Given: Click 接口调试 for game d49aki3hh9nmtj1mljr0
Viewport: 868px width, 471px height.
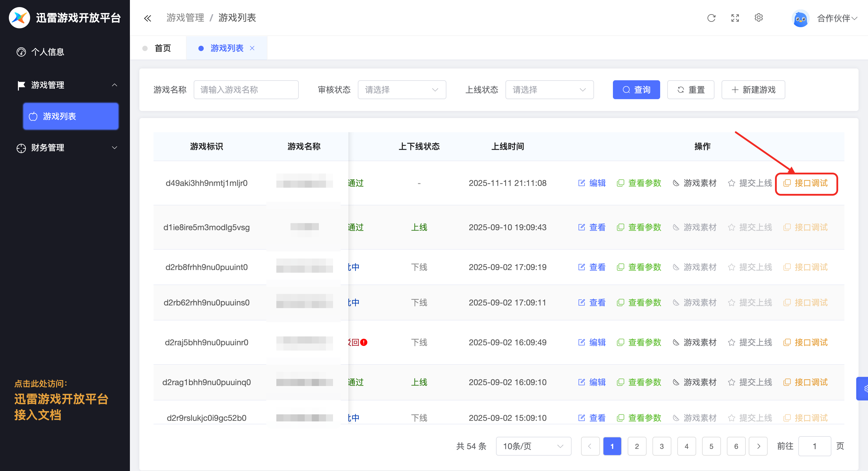Looking at the screenshot, I should click(x=806, y=183).
